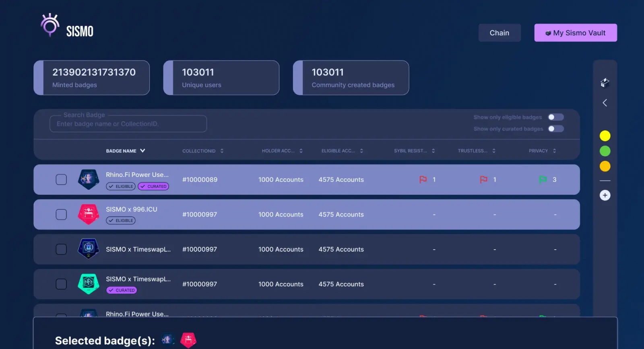
Task: Click the SISMO wordmark text
Action: pyautogui.click(x=80, y=31)
